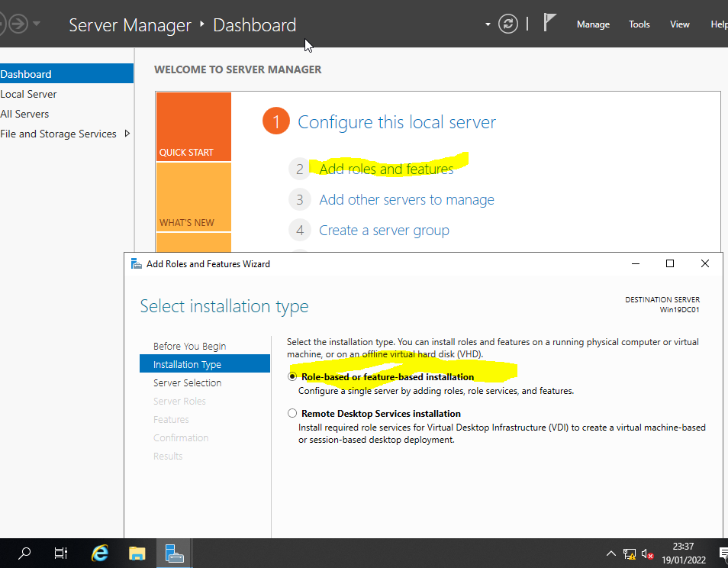
Task: Click the taskbar search magnifier icon
Action: click(25, 553)
